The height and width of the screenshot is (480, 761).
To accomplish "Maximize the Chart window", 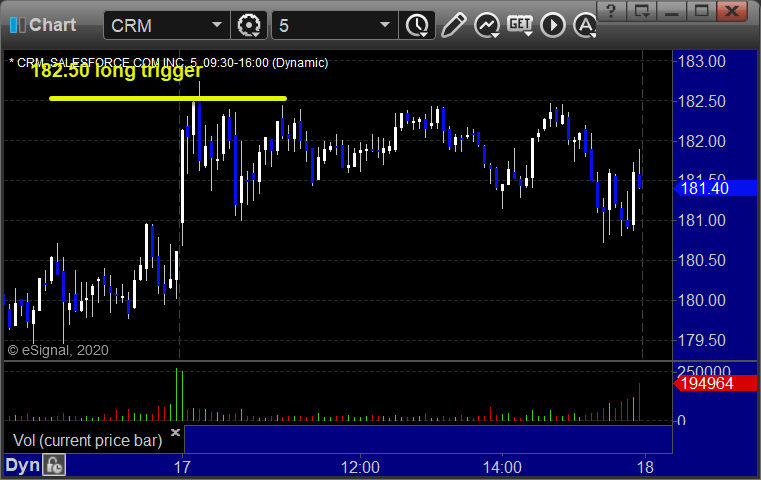I will (x=701, y=11).
